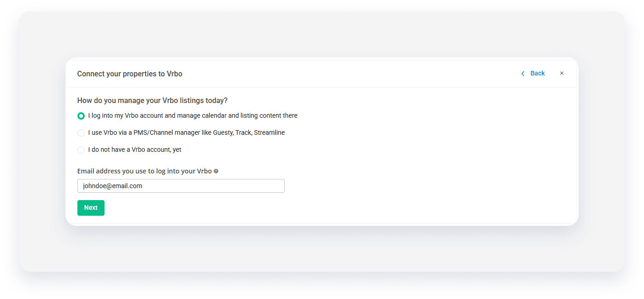
Task: Click the left chevron beside Back
Action: (x=523, y=74)
